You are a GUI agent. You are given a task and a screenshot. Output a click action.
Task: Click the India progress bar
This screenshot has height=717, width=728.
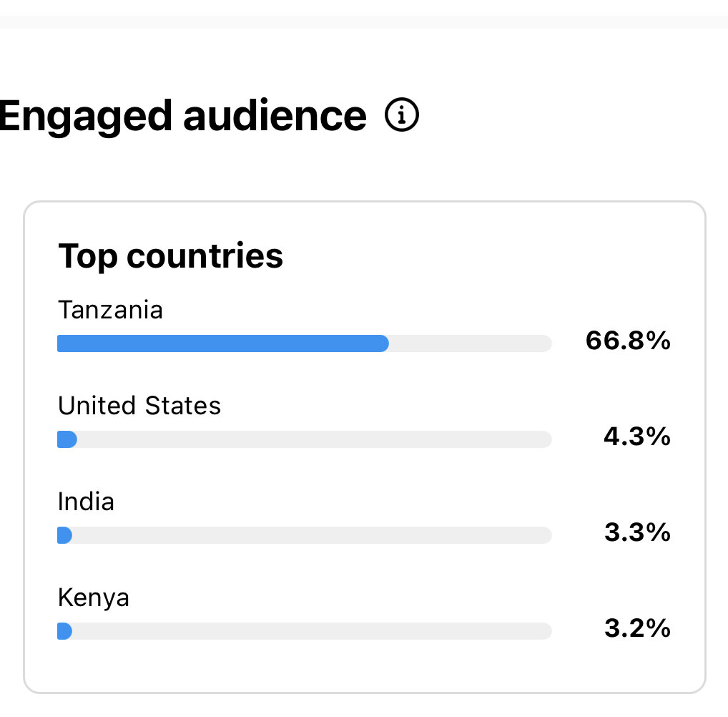pyautogui.click(x=305, y=535)
